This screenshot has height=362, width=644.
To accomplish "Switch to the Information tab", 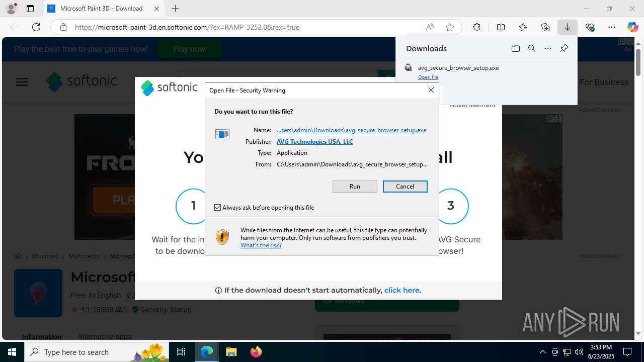I will tap(42, 336).
